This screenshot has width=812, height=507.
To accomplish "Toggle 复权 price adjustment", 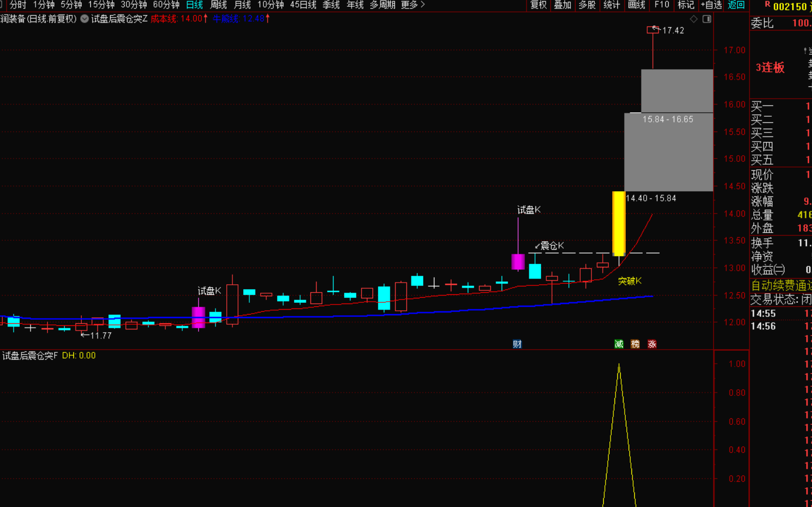I will point(538,5).
